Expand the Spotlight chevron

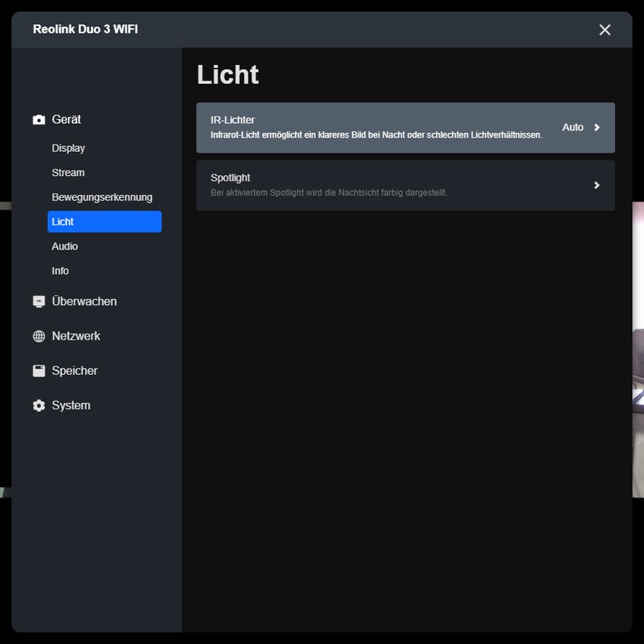point(595,185)
